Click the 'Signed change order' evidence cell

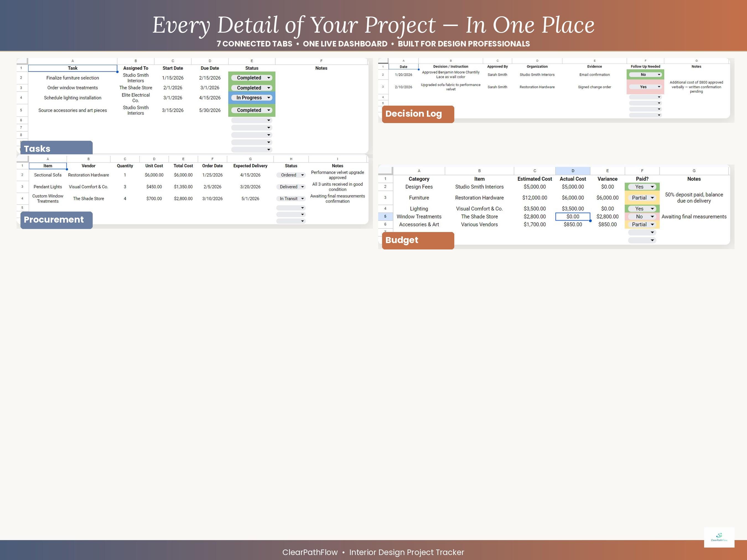(x=594, y=87)
